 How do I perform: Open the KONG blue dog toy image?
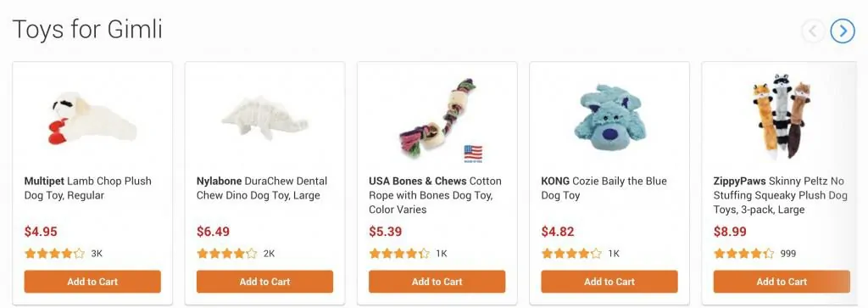pyautogui.click(x=609, y=118)
